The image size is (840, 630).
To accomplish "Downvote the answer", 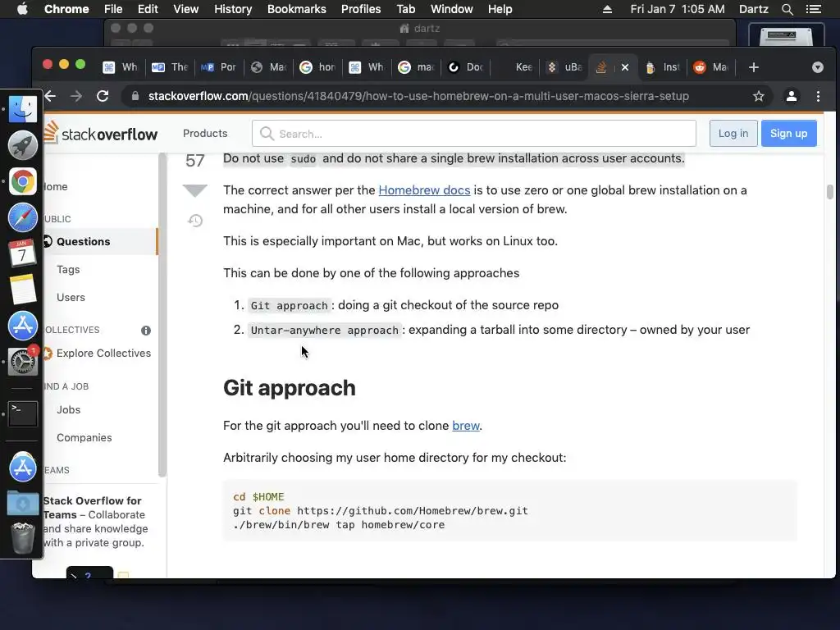I will click(x=195, y=189).
